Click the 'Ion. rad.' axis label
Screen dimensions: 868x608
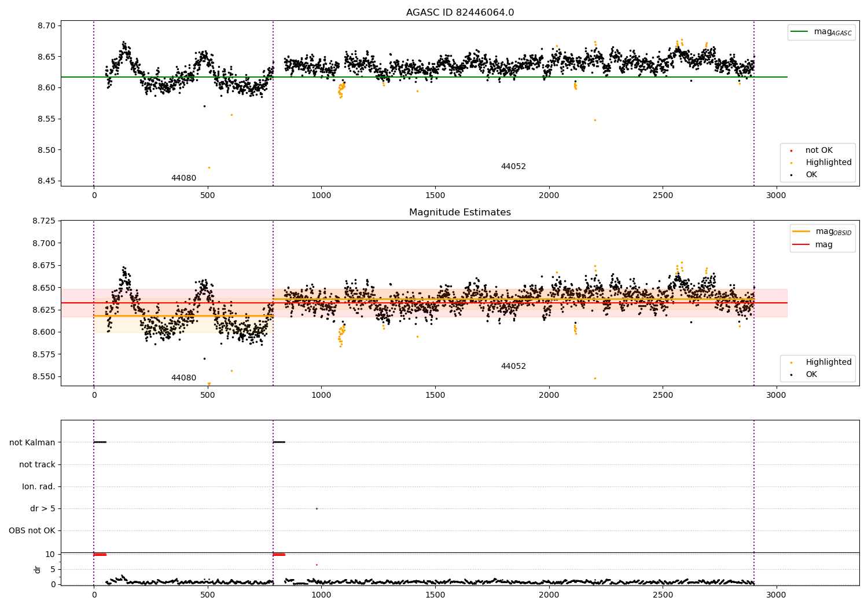tap(39, 486)
